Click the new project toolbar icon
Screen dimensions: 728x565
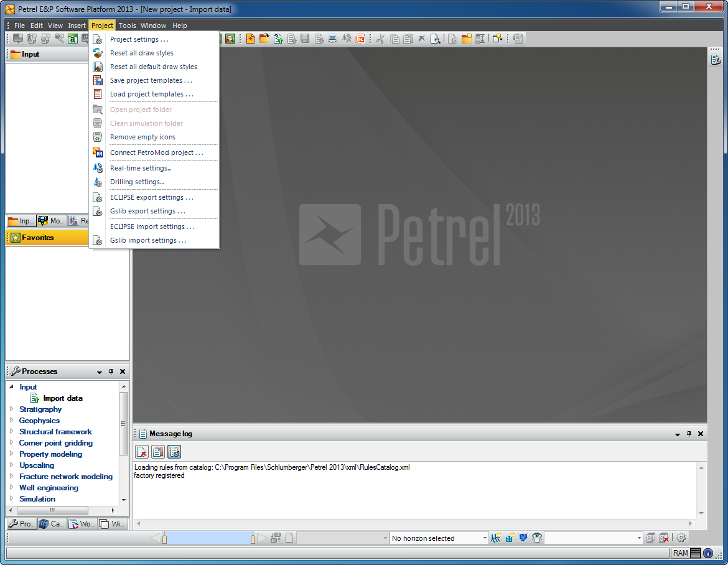point(250,39)
